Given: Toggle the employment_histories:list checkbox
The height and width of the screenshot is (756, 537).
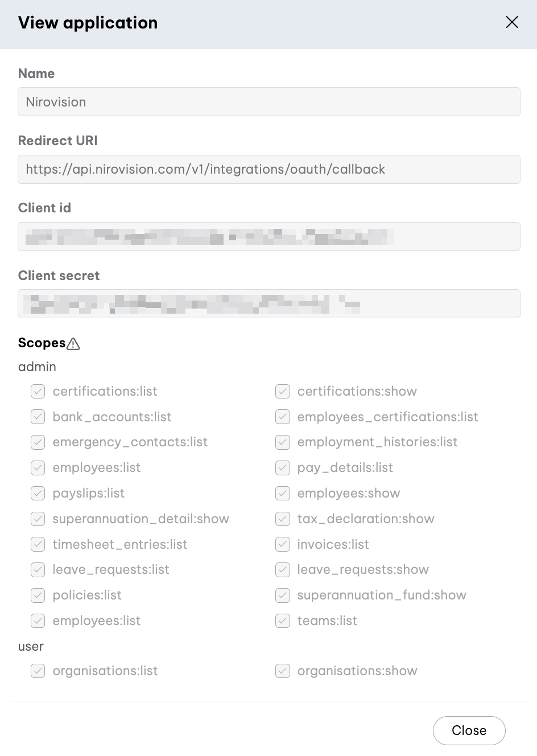Looking at the screenshot, I should [x=283, y=442].
